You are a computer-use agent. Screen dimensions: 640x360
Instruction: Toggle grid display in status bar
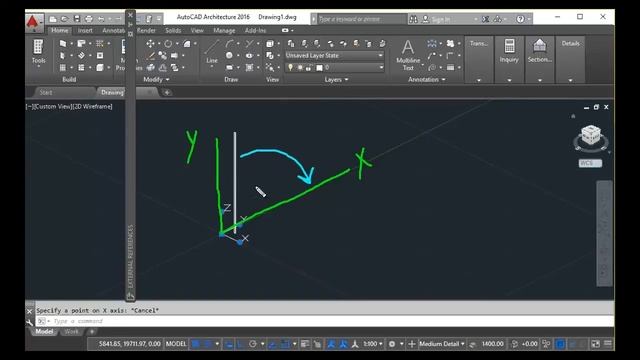196,344
